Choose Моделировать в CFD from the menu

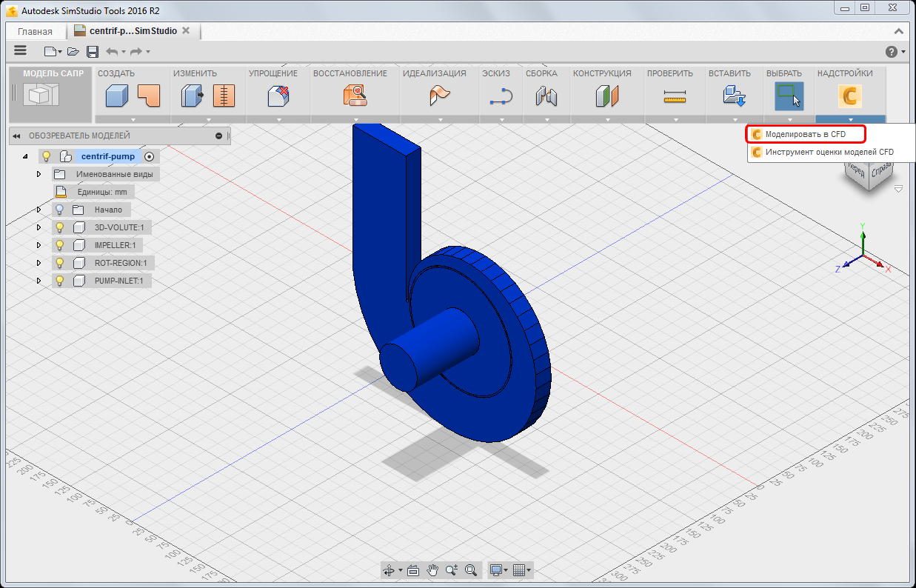(806, 134)
